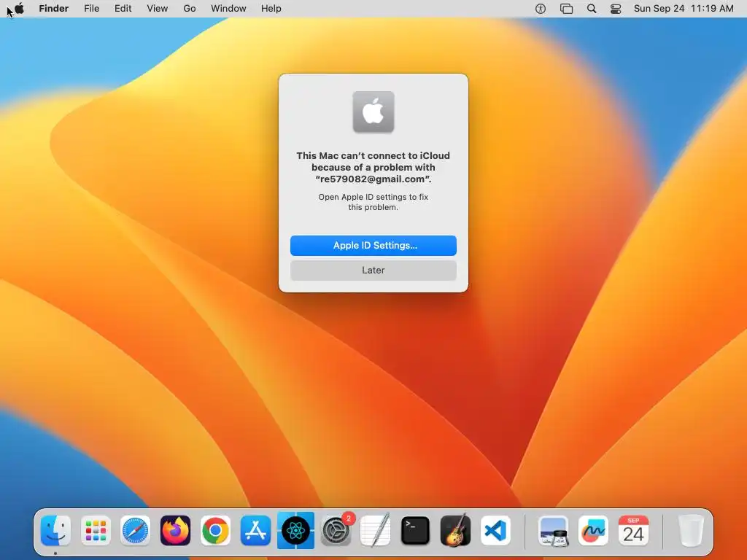Click the Apple logo in the dialog
The image size is (747, 560).
[x=373, y=112]
